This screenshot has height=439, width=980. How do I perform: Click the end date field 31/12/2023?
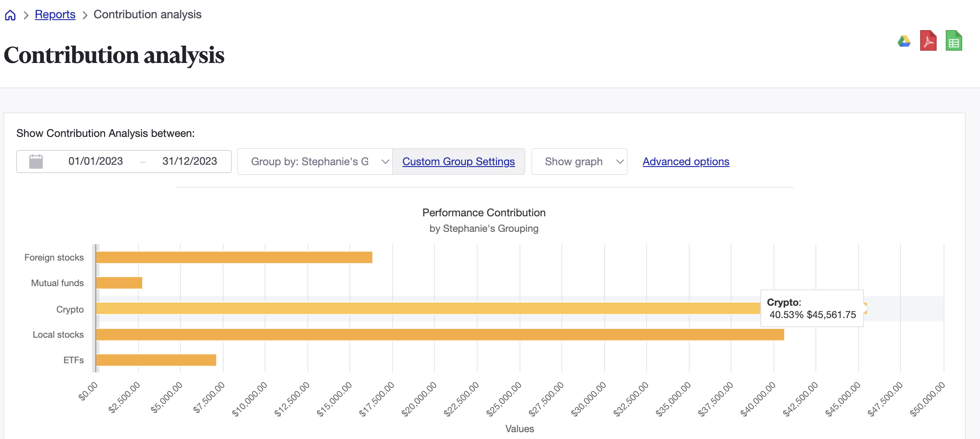190,161
